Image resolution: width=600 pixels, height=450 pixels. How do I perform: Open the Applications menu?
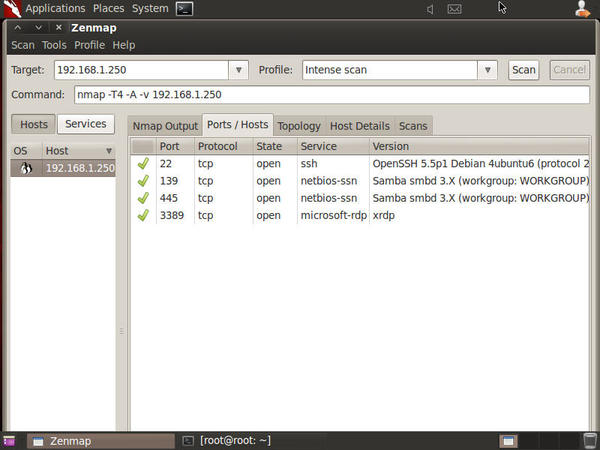coord(55,8)
